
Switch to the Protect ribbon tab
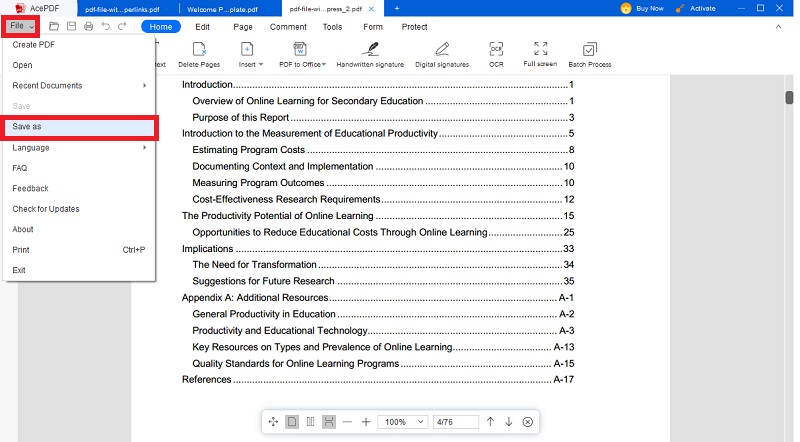[x=414, y=27]
